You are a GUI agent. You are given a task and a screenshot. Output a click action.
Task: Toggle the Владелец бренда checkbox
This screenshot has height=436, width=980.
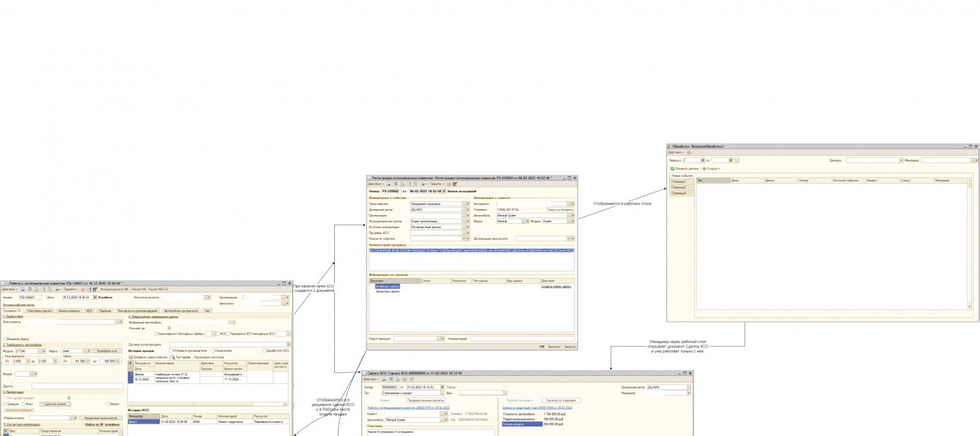pyautogui.click(x=5, y=339)
